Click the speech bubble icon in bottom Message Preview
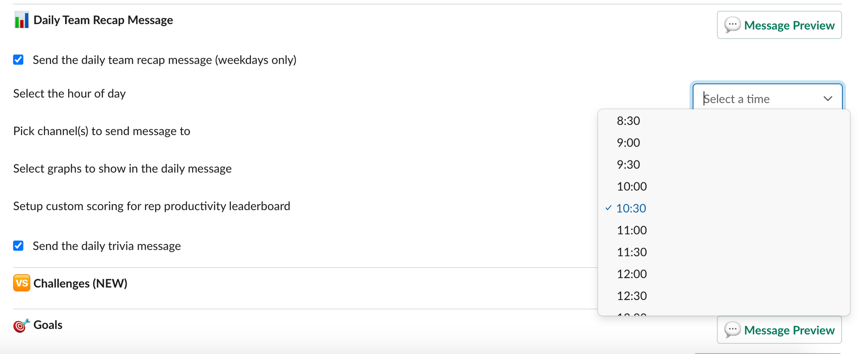The width and height of the screenshot is (868, 354). point(732,330)
